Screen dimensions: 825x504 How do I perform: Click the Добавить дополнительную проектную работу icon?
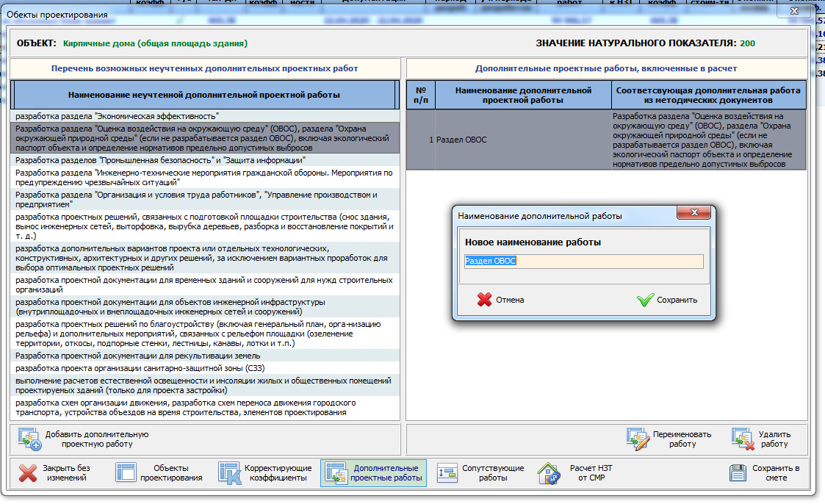[x=29, y=439]
